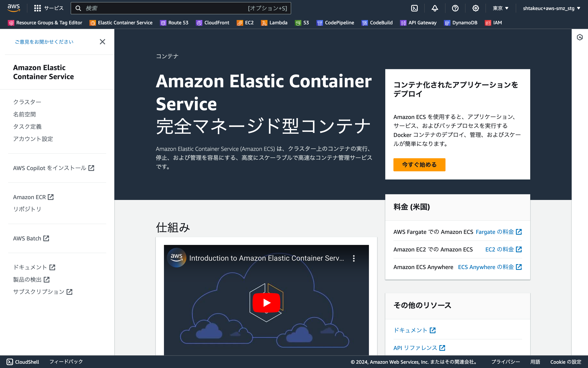The height and width of the screenshot is (368, 588).
Task: Open the API Gateway shortcut
Action: click(418, 23)
